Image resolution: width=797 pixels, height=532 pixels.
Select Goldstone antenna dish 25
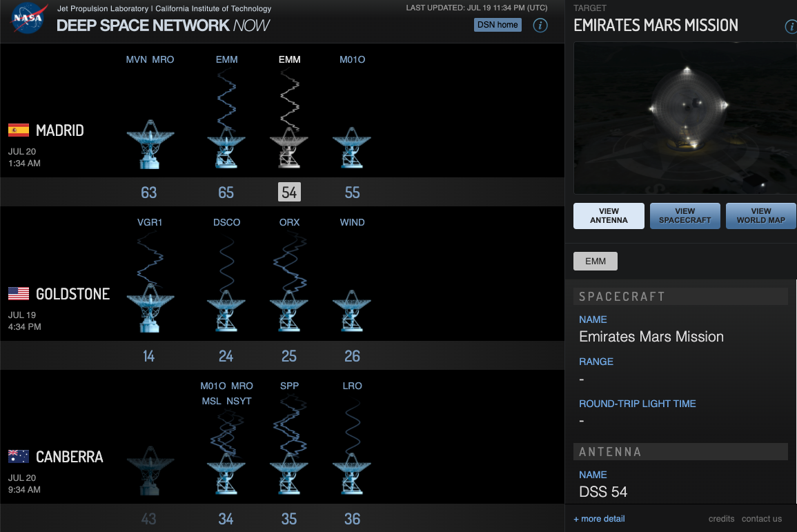[x=288, y=311]
